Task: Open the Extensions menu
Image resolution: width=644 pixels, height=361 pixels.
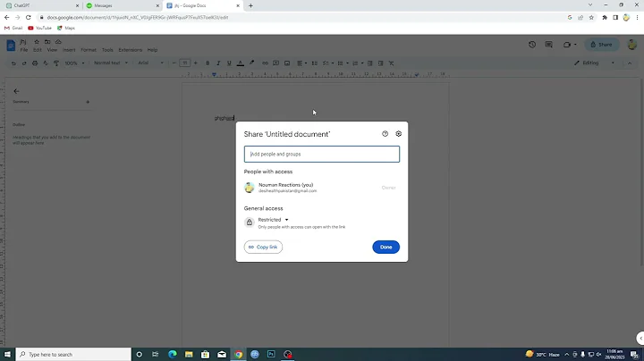Action: 131,50
